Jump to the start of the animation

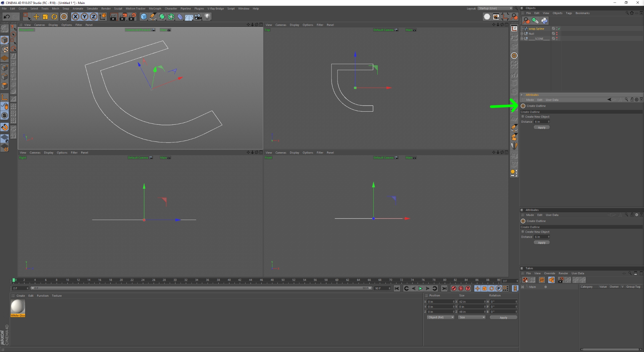(x=397, y=288)
